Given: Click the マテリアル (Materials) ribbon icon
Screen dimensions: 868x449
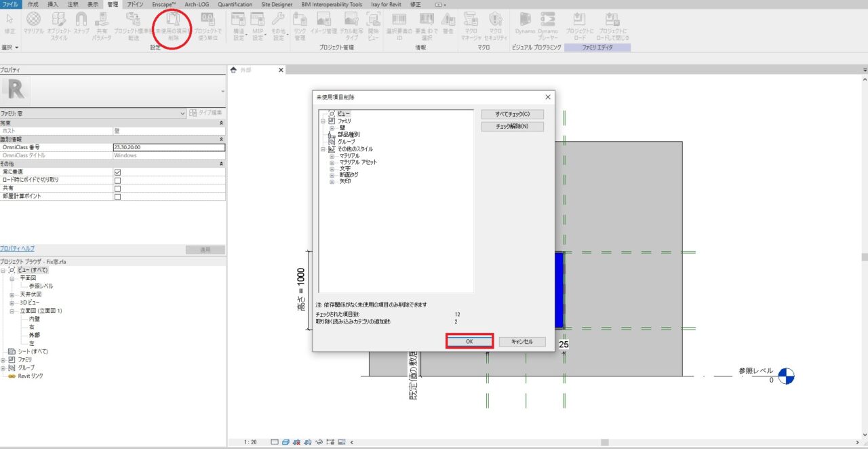Looking at the screenshot, I should pos(33,19).
